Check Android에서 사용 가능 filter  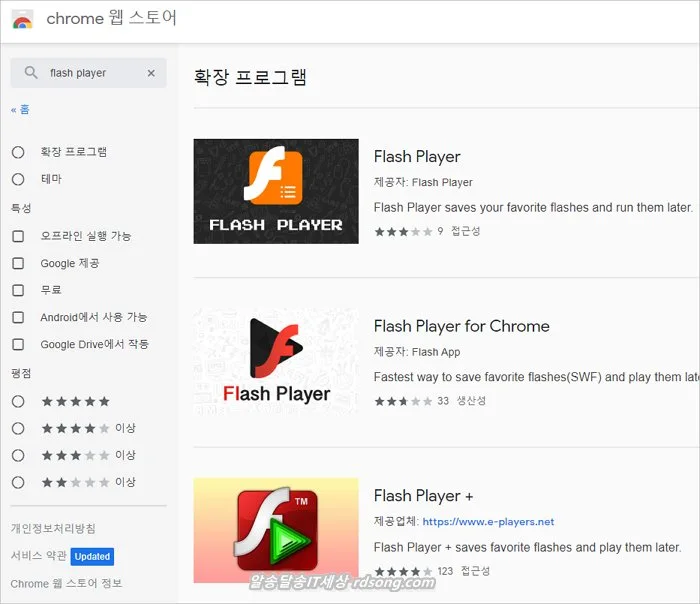tap(18, 317)
